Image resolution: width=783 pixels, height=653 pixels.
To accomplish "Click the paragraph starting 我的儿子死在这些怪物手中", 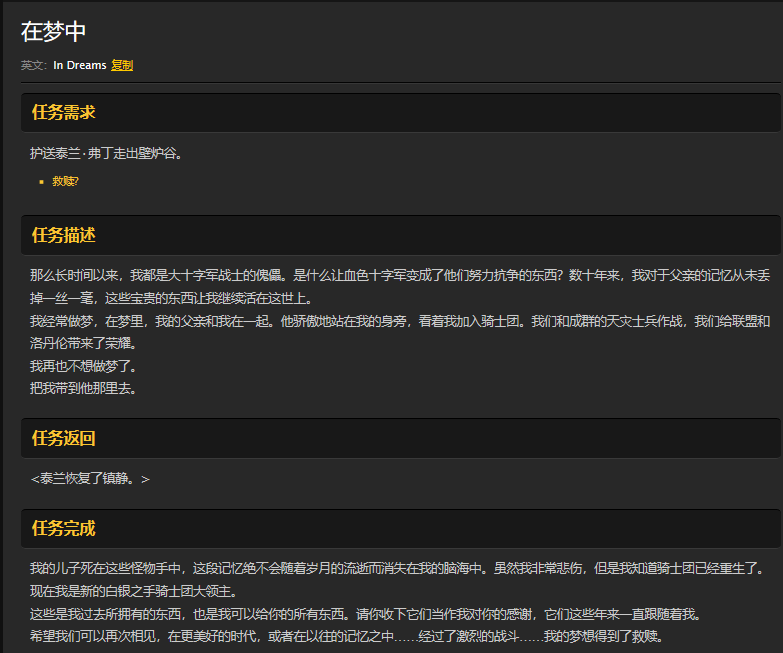I will coord(400,568).
